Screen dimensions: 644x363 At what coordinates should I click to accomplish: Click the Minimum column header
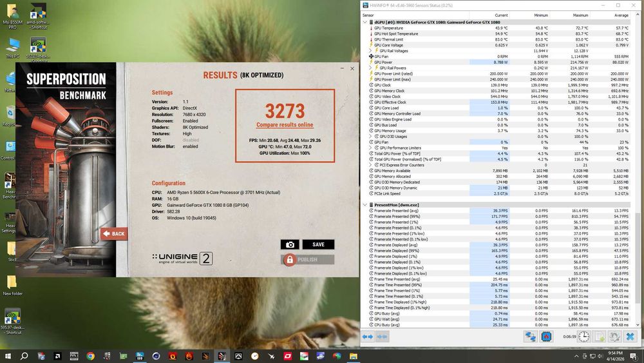coord(529,15)
